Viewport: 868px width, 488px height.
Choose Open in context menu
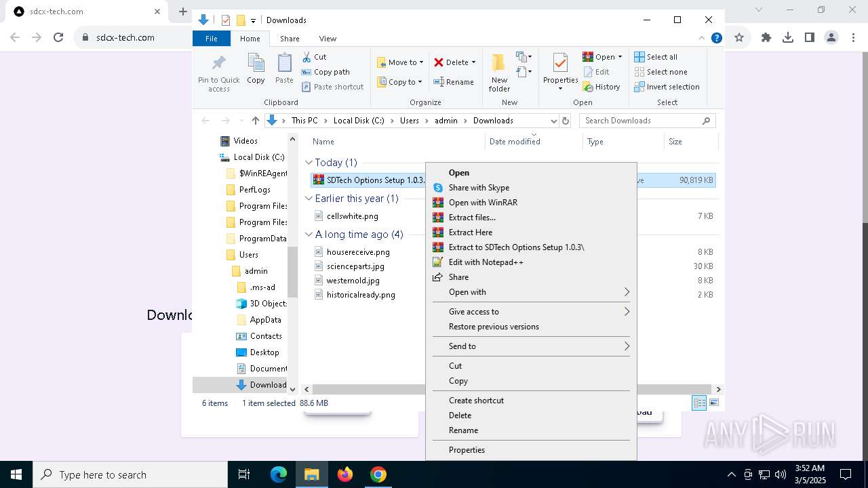pos(531,173)
